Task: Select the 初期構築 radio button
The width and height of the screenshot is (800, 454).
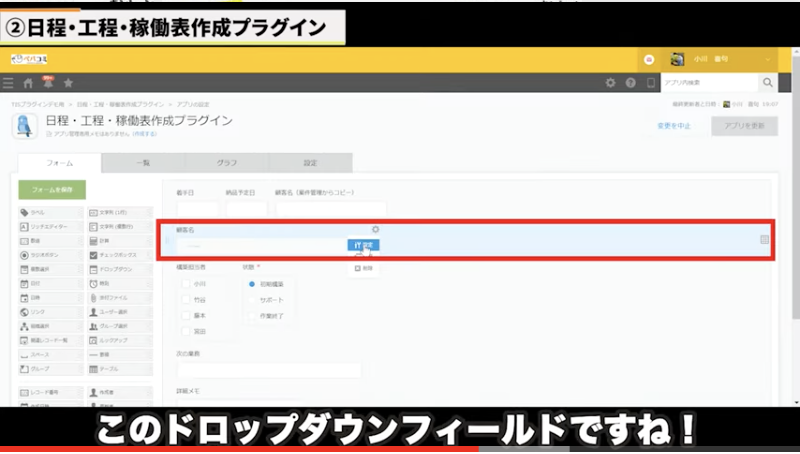Action: tap(250, 284)
